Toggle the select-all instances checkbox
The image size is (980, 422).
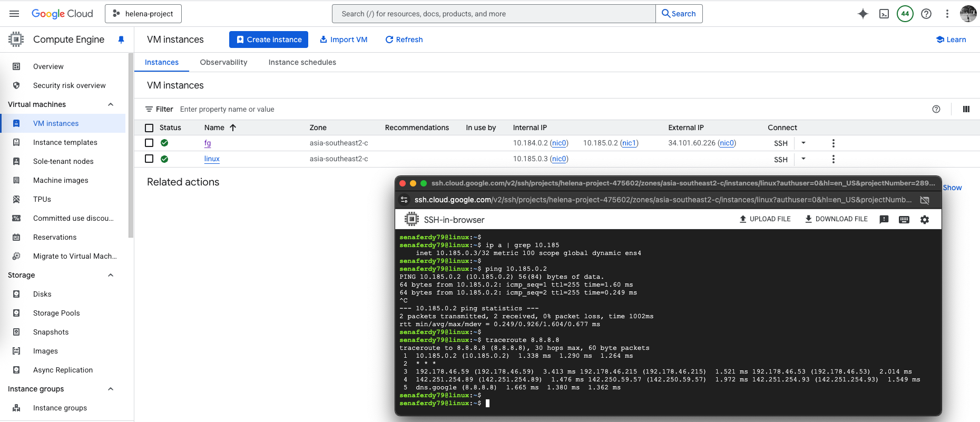tap(149, 127)
